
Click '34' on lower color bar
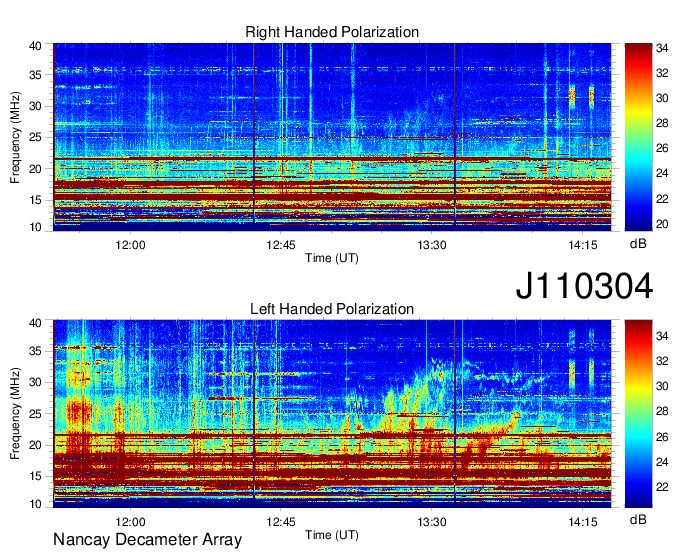click(662, 336)
